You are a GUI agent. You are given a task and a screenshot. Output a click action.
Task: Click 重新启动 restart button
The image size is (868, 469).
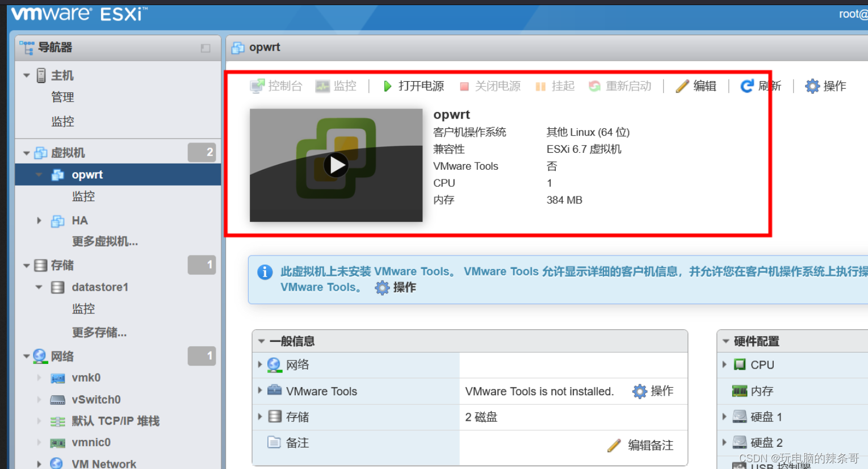tap(620, 86)
